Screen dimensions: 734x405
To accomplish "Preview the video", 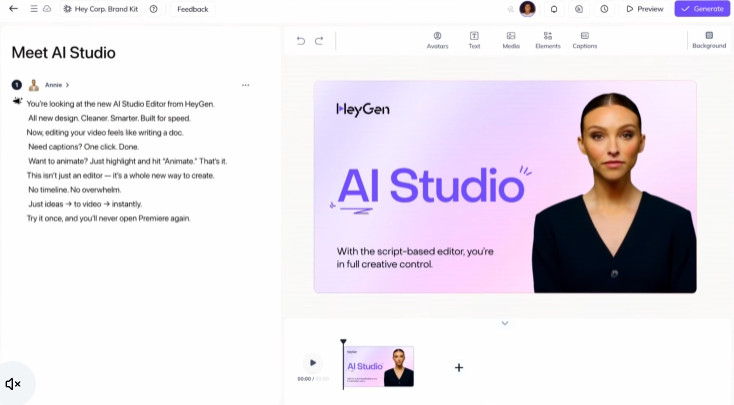I will pyautogui.click(x=644, y=9).
